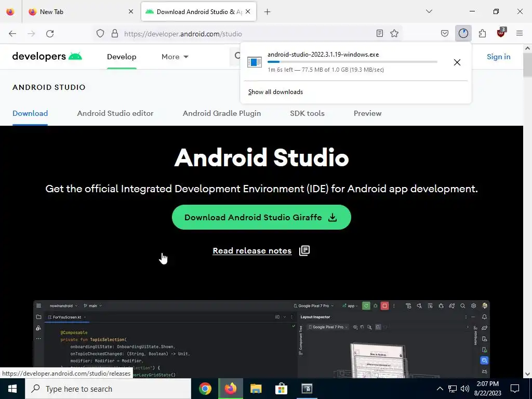Open a new tab with plus button

pos(268,12)
